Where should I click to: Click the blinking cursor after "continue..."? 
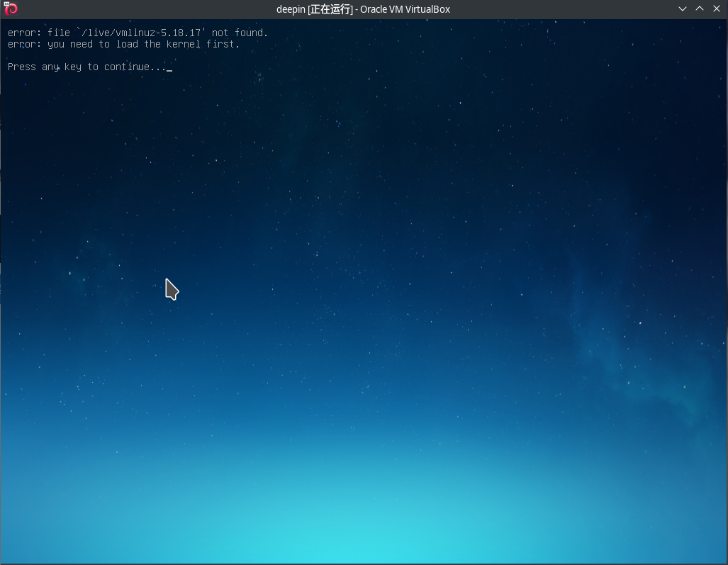169,69
